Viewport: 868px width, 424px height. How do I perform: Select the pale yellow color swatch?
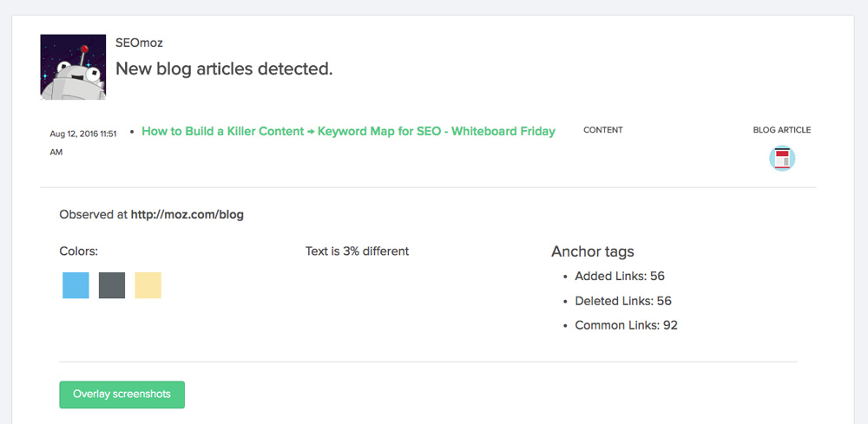148,285
